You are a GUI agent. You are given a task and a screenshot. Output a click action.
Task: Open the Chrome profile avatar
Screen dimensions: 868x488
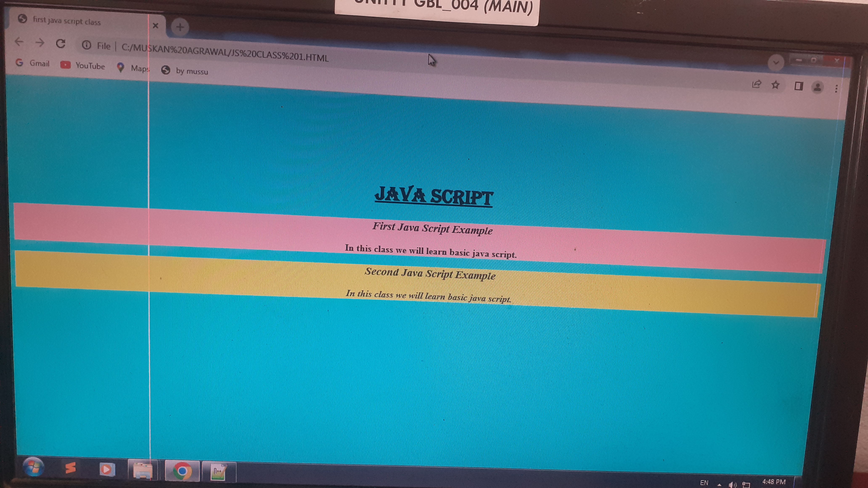click(x=817, y=87)
